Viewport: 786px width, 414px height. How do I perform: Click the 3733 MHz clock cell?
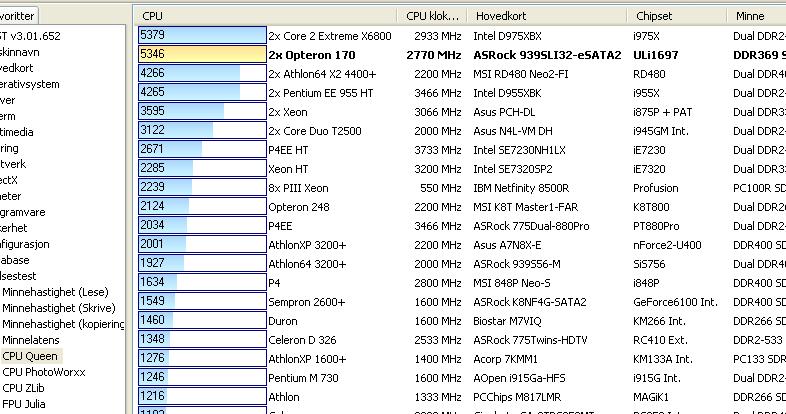click(x=438, y=150)
